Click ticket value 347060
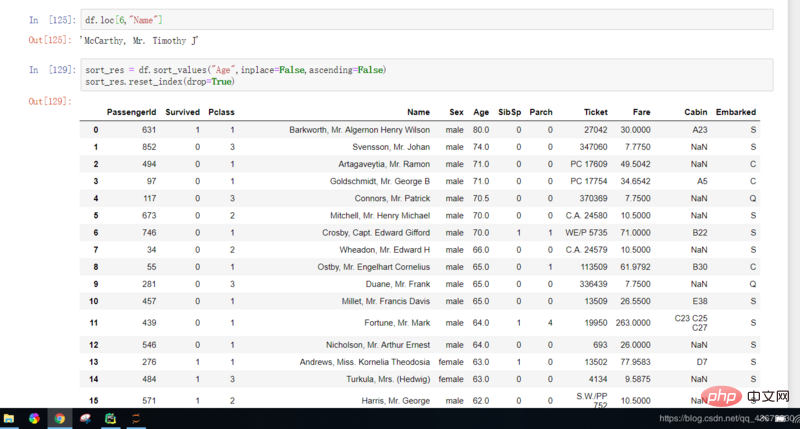 pyautogui.click(x=593, y=147)
